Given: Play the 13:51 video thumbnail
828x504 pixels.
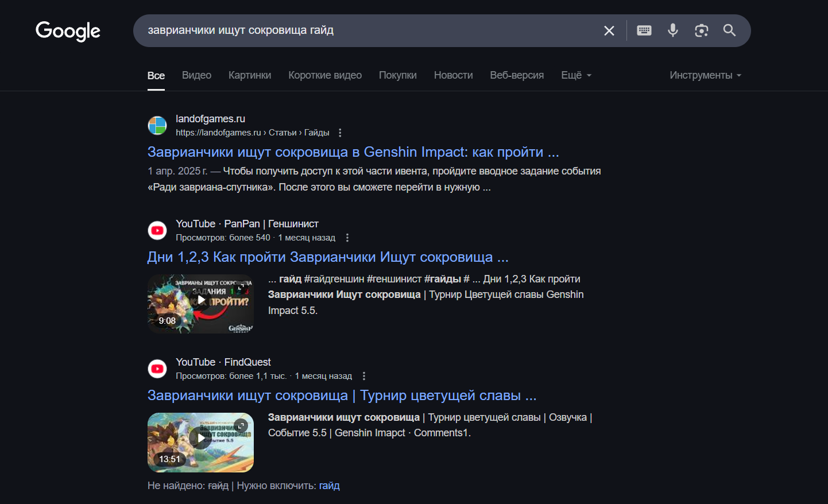Looking at the screenshot, I should point(200,442).
